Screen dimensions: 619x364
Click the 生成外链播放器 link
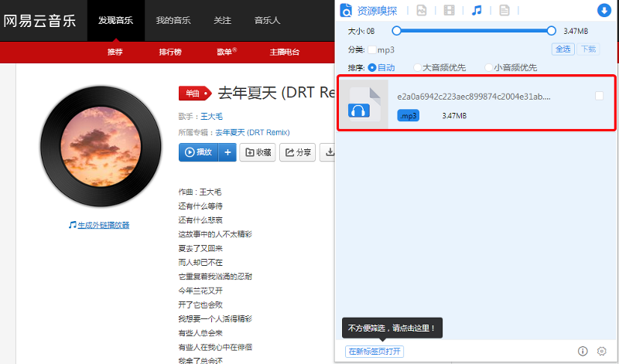(x=104, y=225)
